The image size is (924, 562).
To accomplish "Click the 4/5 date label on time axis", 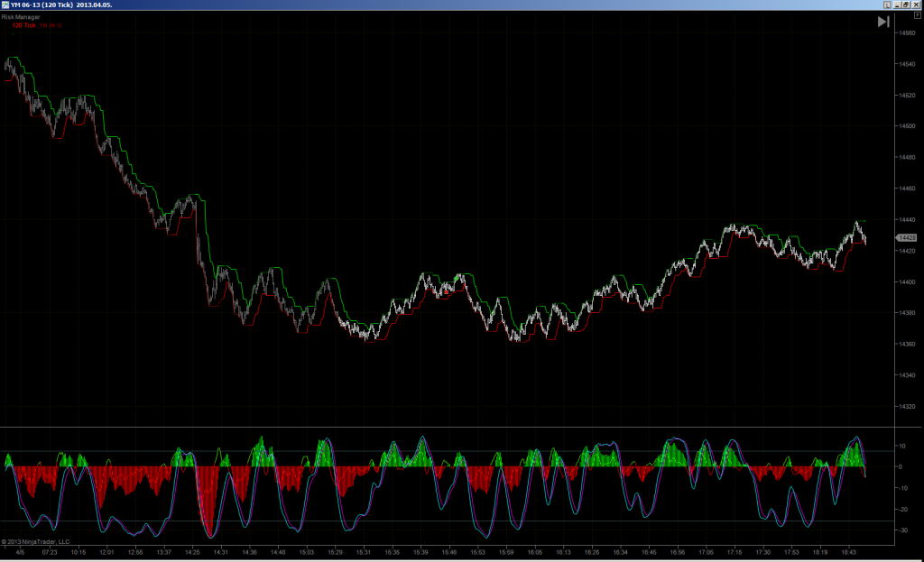I will pyautogui.click(x=21, y=553).
